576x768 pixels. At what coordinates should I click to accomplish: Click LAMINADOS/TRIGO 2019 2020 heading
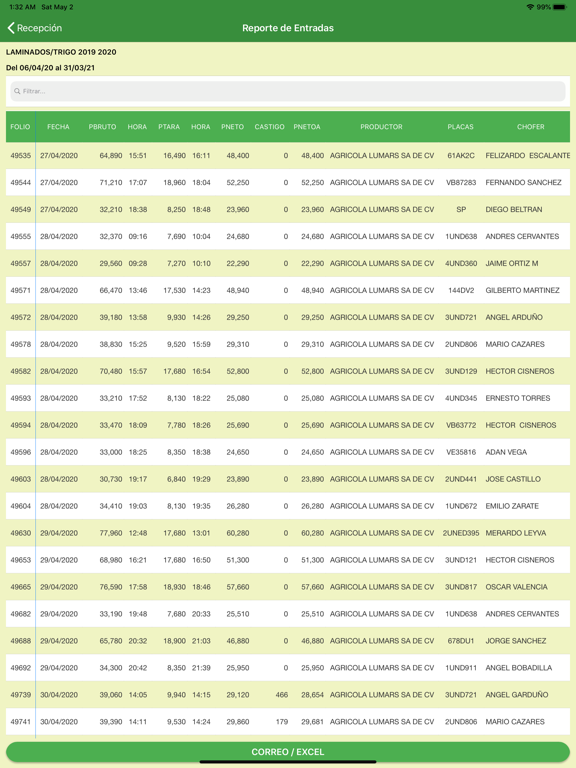pyautogui.click(x=61, y=52)
